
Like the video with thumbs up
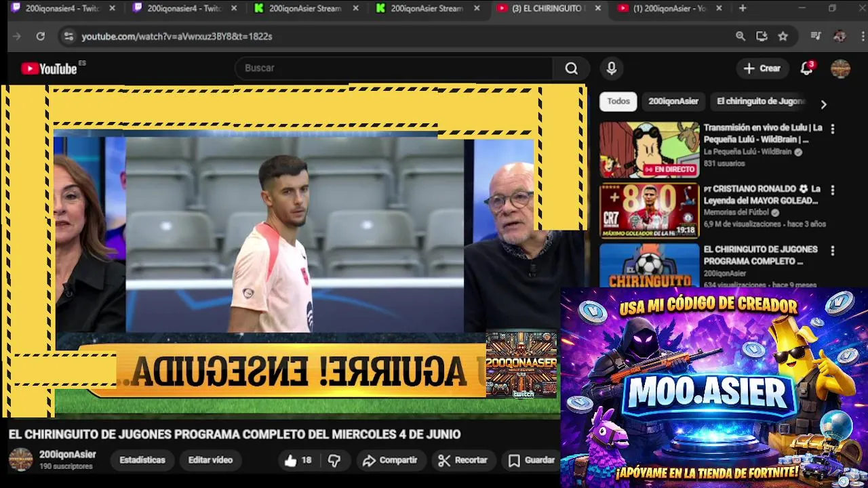coord(298,460)
